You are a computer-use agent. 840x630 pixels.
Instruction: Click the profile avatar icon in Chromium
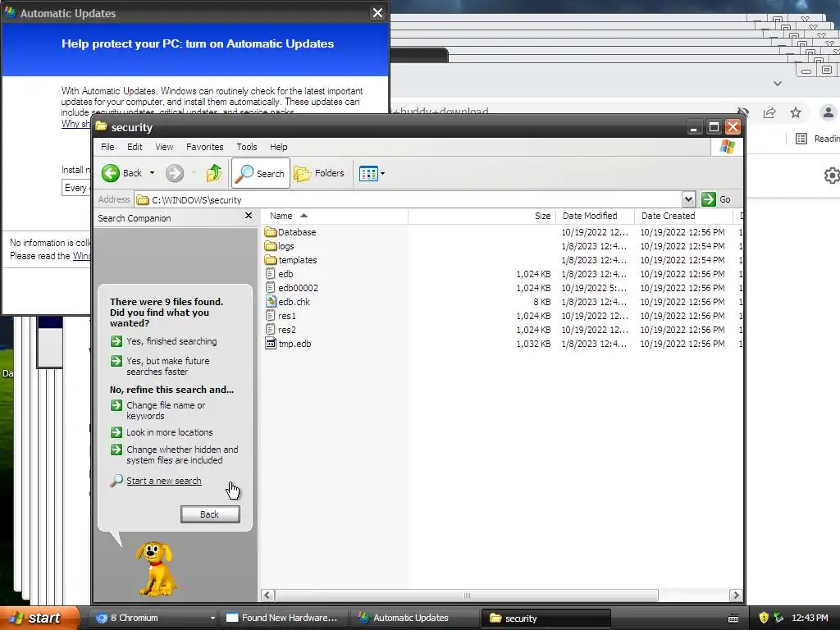point(829,112)
